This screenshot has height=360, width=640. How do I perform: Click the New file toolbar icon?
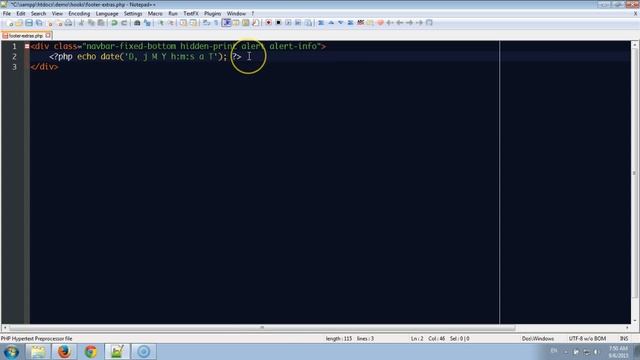[x=10, y=23]
